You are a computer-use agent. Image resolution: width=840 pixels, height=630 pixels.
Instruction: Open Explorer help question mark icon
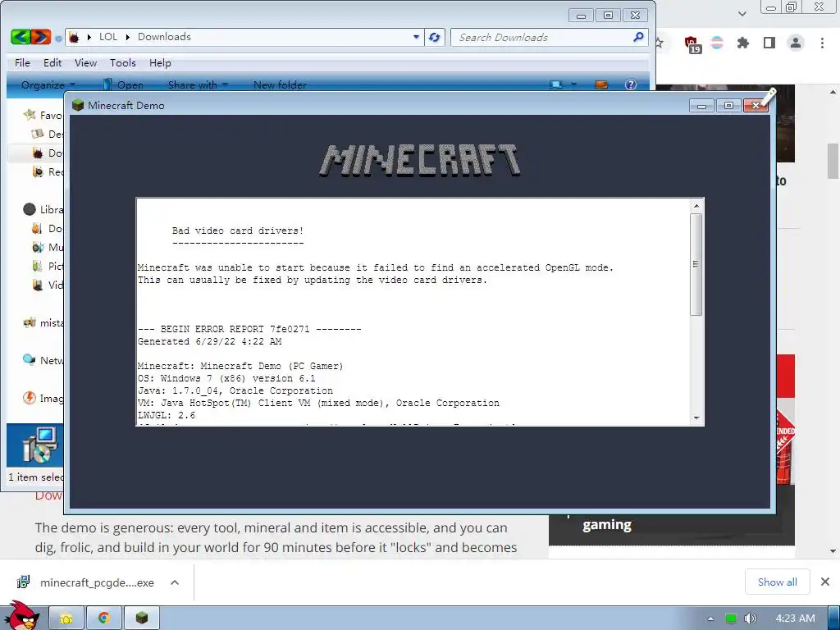(x=631, y=84)
